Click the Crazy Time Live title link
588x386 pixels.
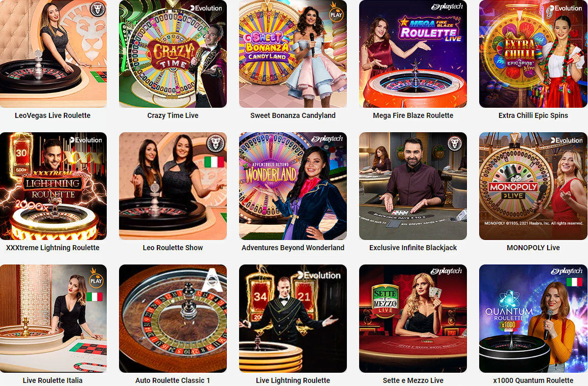click(x=173, y=115)
